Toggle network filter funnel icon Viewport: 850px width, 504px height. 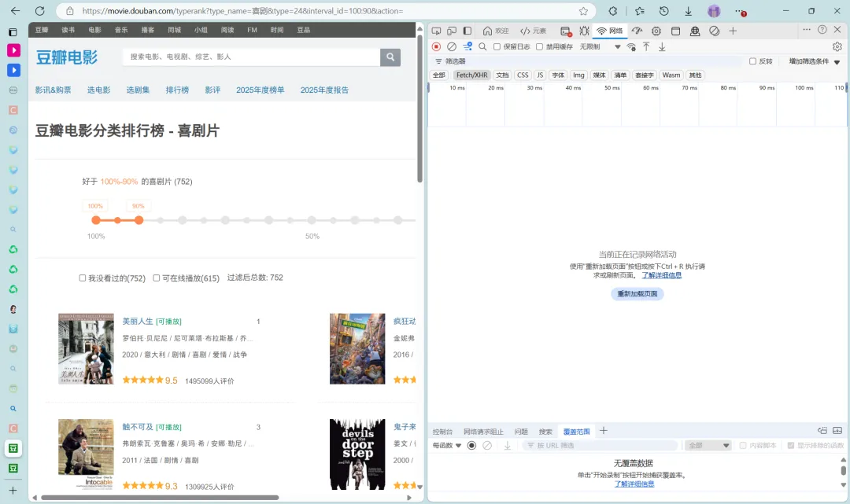(468, 46)
